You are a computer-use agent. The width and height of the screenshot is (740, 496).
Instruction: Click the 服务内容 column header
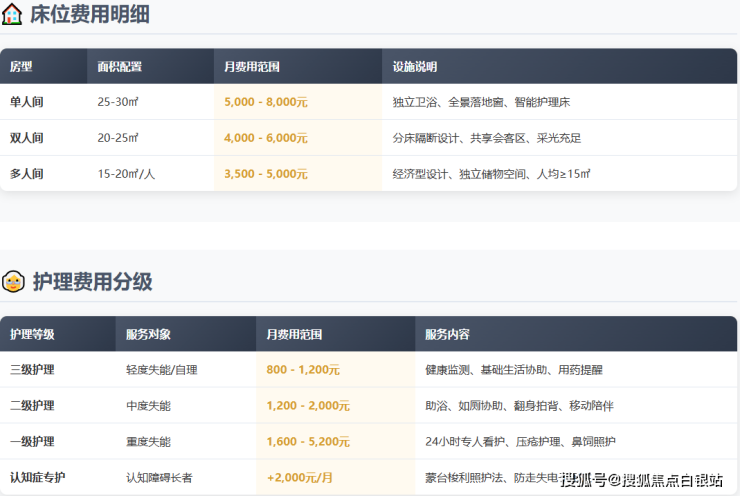447,334
